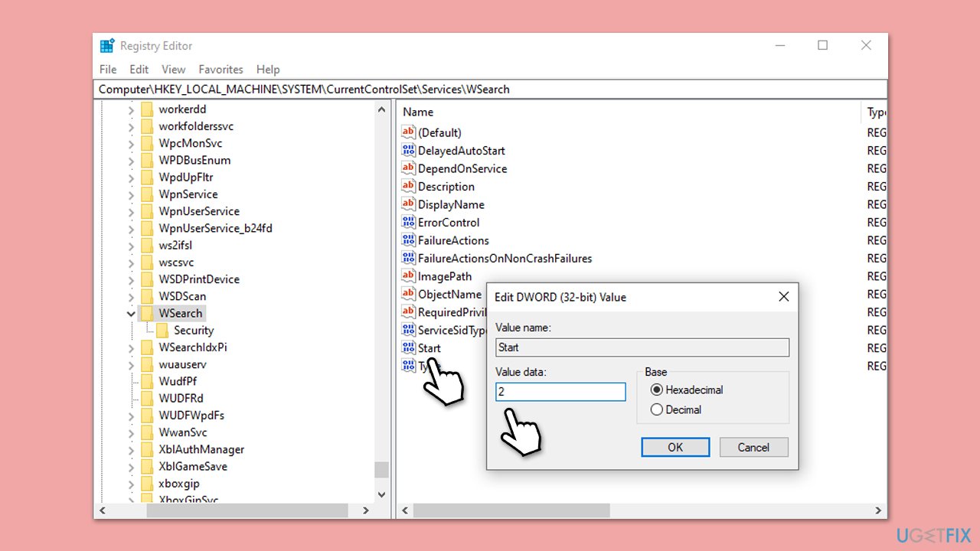Select the WwanSvc key
The width and height of the screenshot is (980, 551).
(183, 432)
